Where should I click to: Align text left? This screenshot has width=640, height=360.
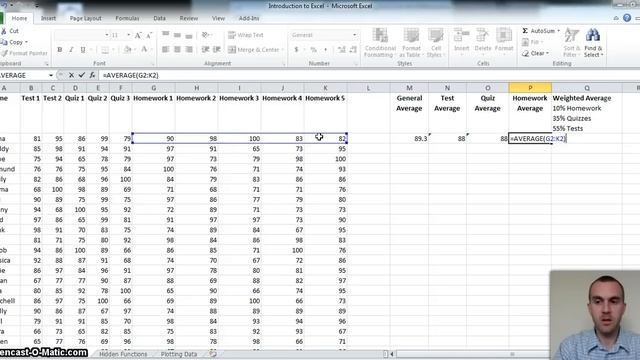click(165, 50)
